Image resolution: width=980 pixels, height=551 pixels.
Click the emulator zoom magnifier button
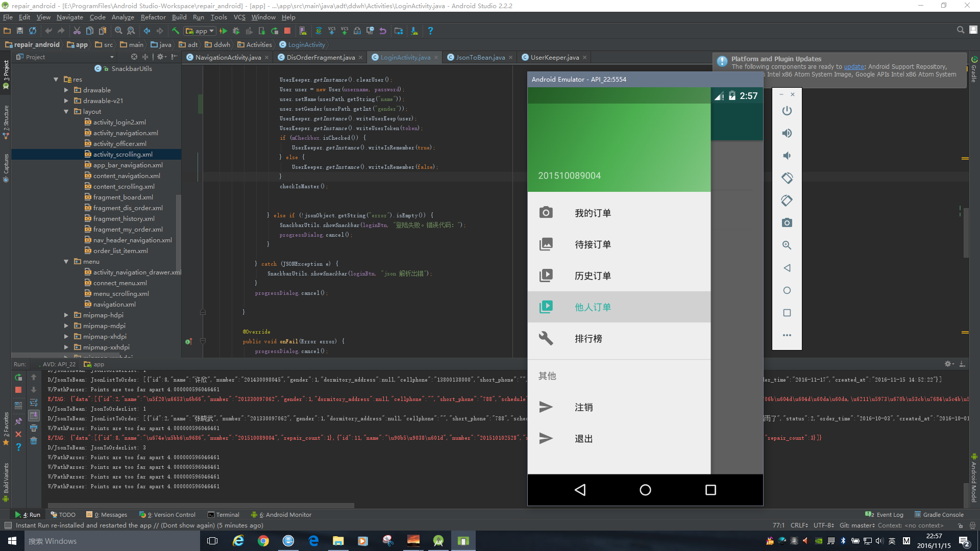coord(787,245)
